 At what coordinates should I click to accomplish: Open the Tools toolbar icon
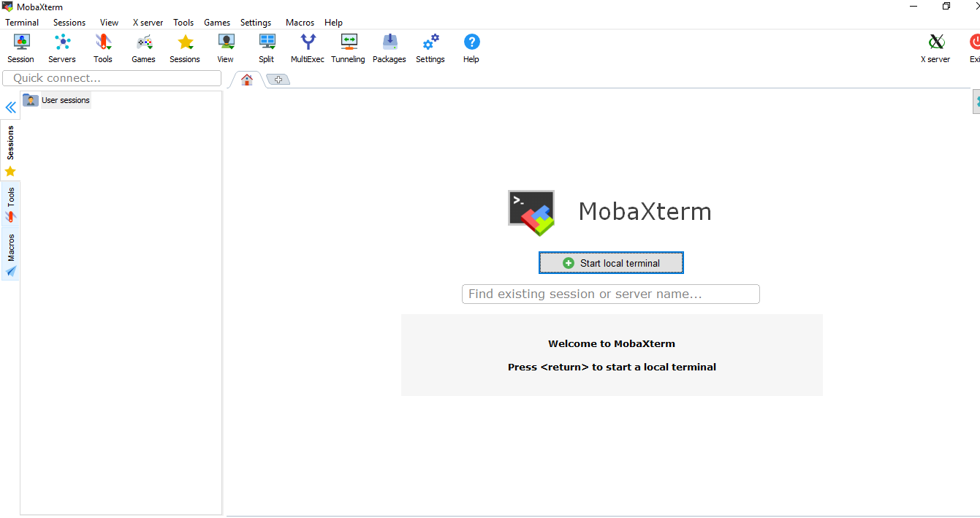tap(103, 48)
